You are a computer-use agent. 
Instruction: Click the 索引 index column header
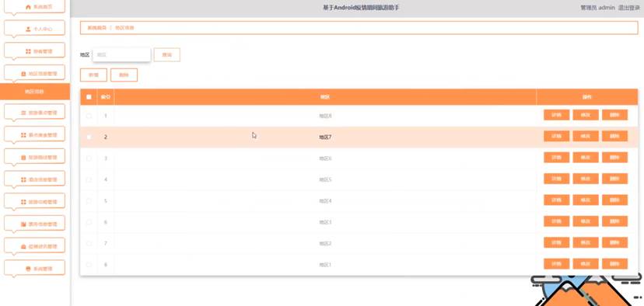pyautogui.click(x=106, y=97)
